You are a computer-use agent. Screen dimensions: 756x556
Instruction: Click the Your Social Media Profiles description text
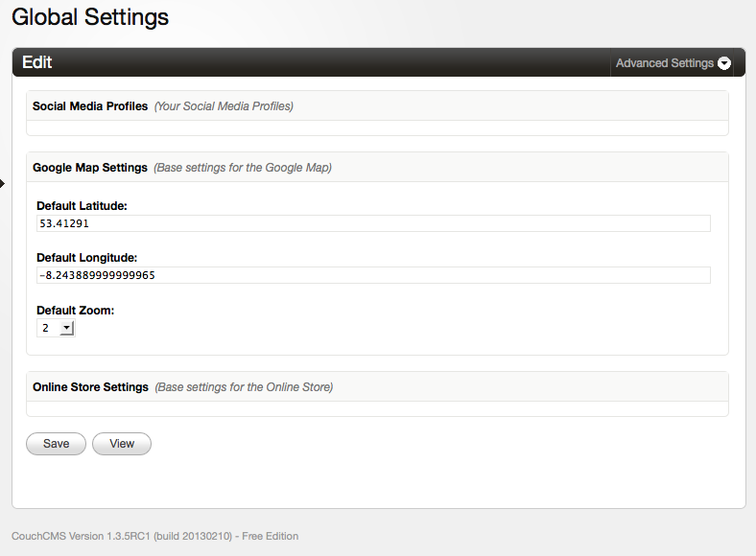(x=224, y=106)
